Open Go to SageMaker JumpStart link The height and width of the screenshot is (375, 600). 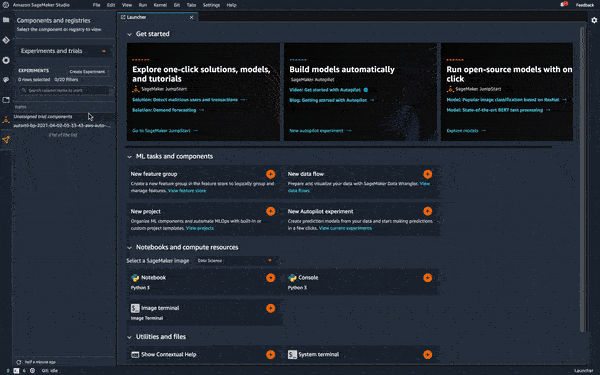pyautogui.click(x=165, y=130)
